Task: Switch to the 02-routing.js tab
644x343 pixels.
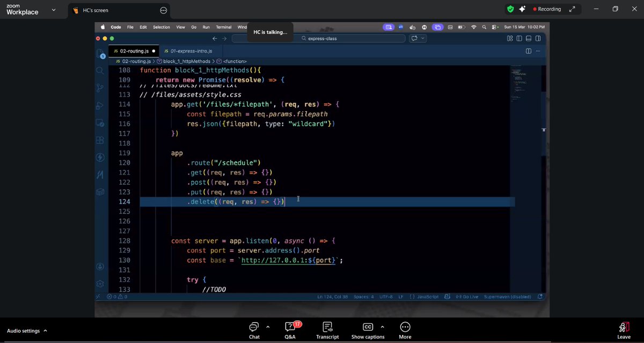Action: point(134,51)
